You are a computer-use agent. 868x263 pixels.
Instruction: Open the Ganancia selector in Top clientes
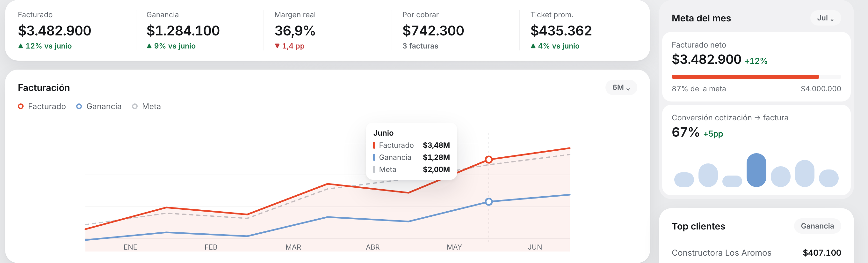(x=817, y=226)
